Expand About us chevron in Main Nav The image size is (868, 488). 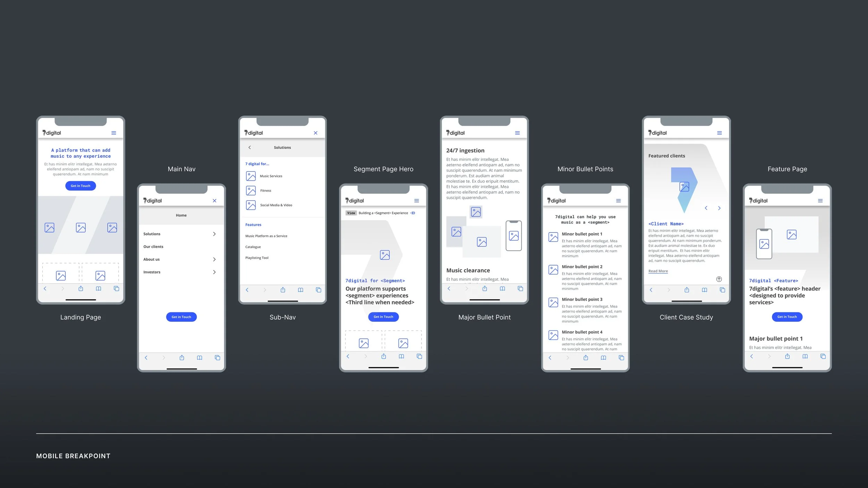(214, 259)
